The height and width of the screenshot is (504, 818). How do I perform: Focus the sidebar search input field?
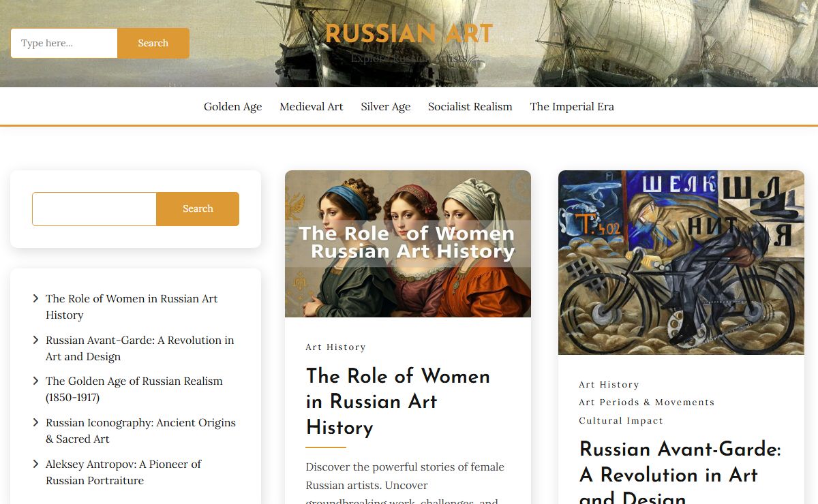click(94, 209)
